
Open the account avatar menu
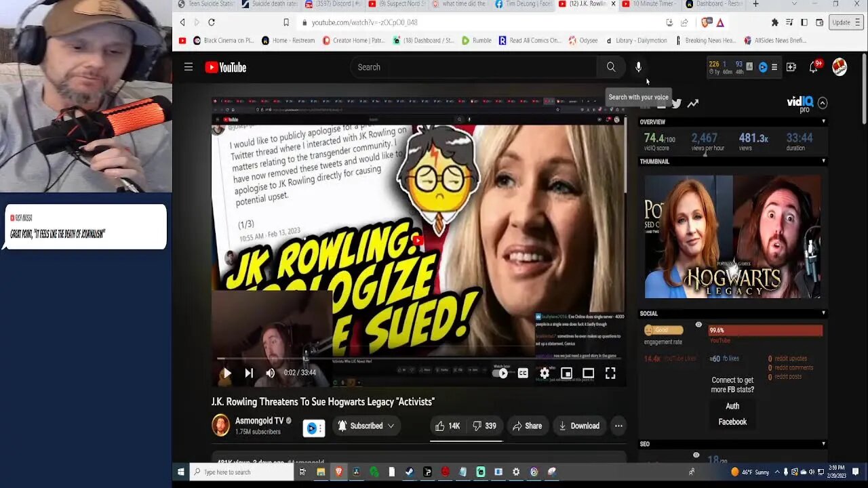[840, 67]
